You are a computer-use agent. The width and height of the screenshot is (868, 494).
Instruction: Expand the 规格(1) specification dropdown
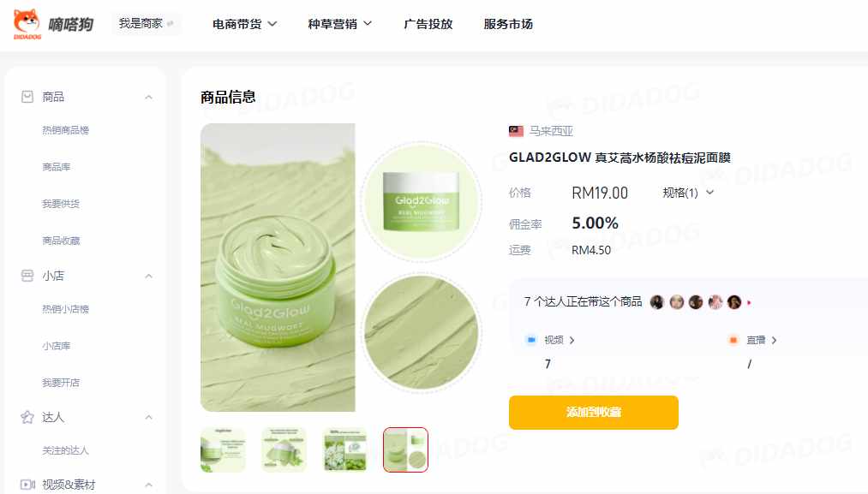(688, 193)
